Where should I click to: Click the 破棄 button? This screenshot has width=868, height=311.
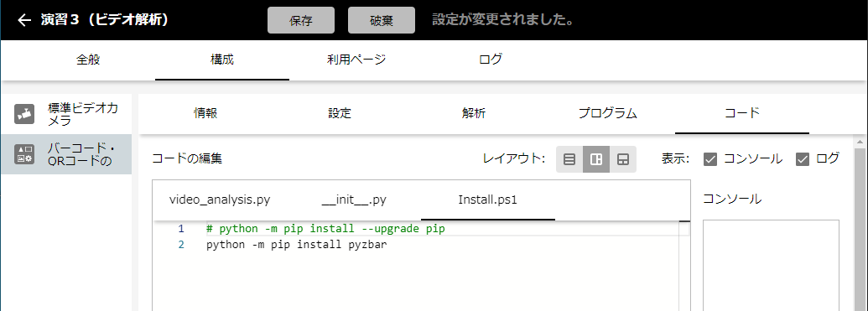[382, 20]
